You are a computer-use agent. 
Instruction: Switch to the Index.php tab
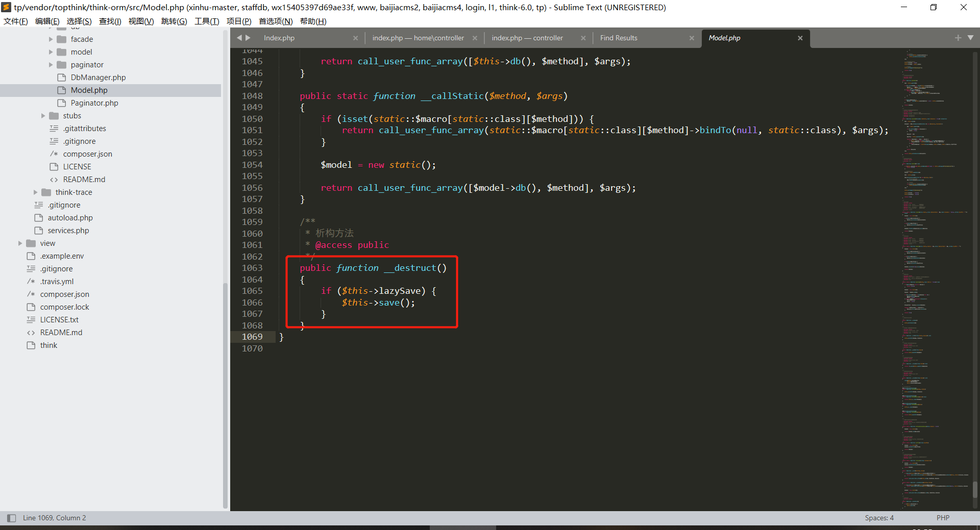pyautogui.click(x=279, y=38)
